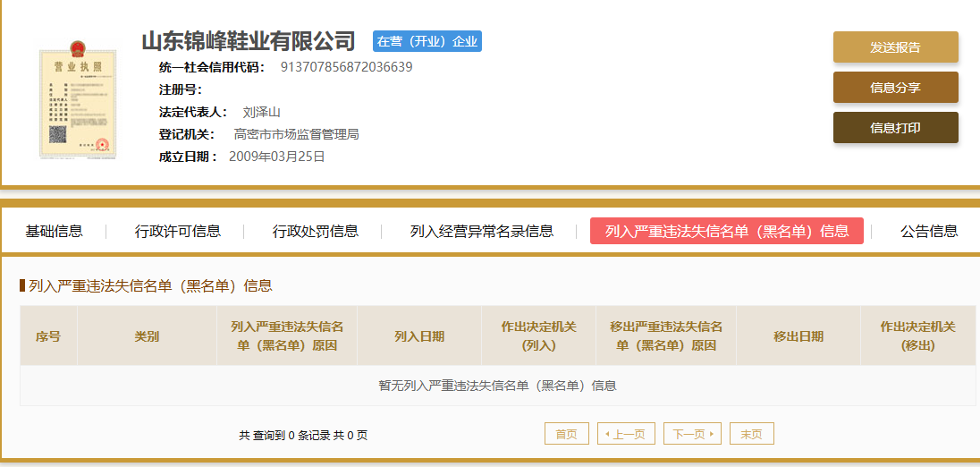Image resolution: width=980 pixels, height=467 pixels.
Task: Click the 作出决定机关 (列入) column header
Action: (x=539, y=336)
